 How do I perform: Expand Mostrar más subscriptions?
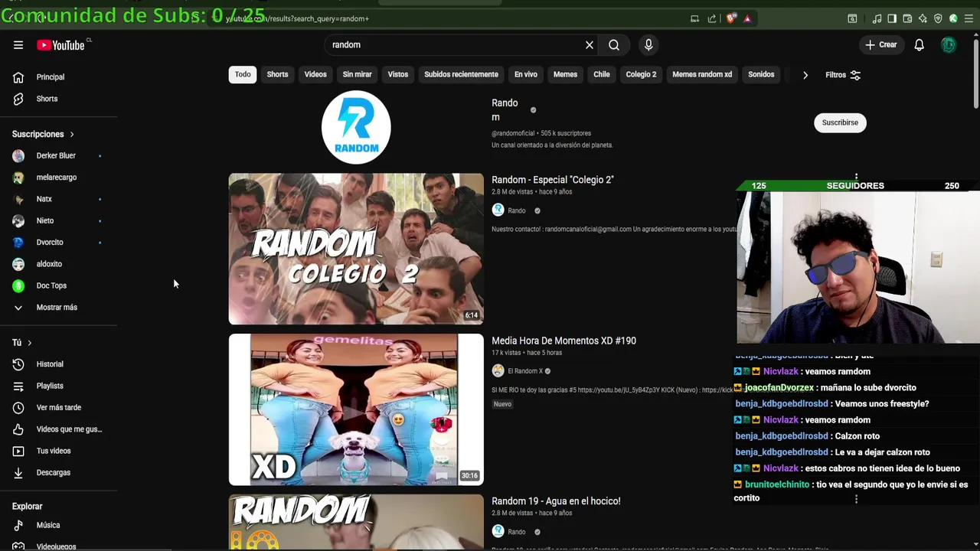[x=58, y=308]
